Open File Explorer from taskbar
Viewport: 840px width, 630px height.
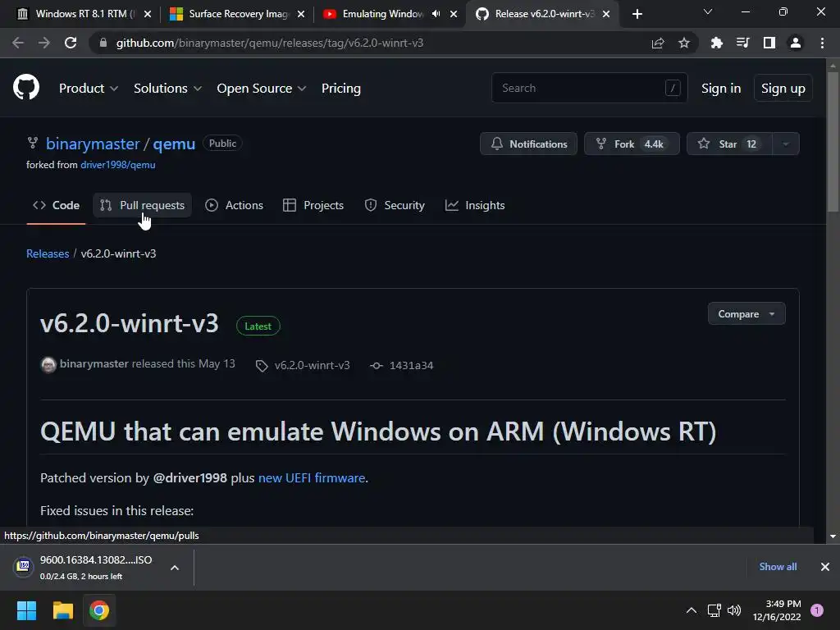tap(62, 610)
